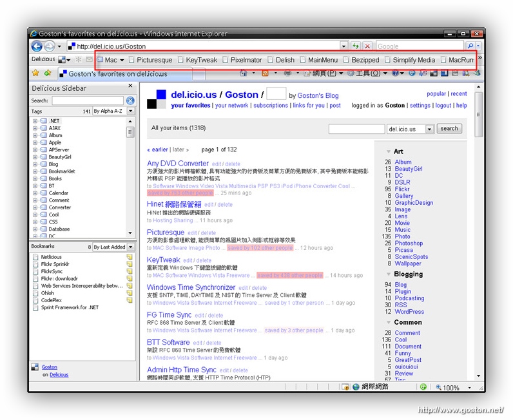Click the tag icon beside CodePlex bookmark
The image size is (513, 420).
(130, 300)
